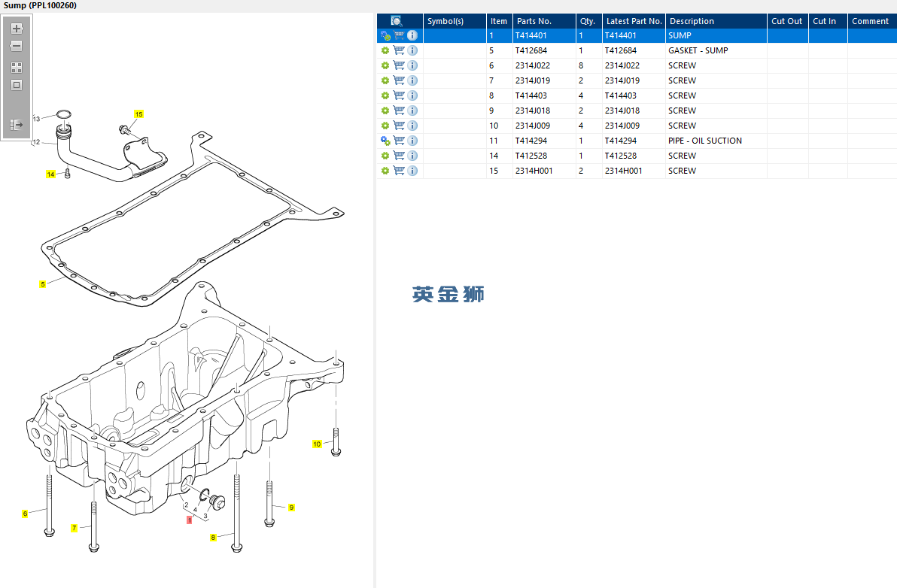Click the four-squares view icon in diagram toolbar
Screen dimensions: 897x588
(17, 68)
